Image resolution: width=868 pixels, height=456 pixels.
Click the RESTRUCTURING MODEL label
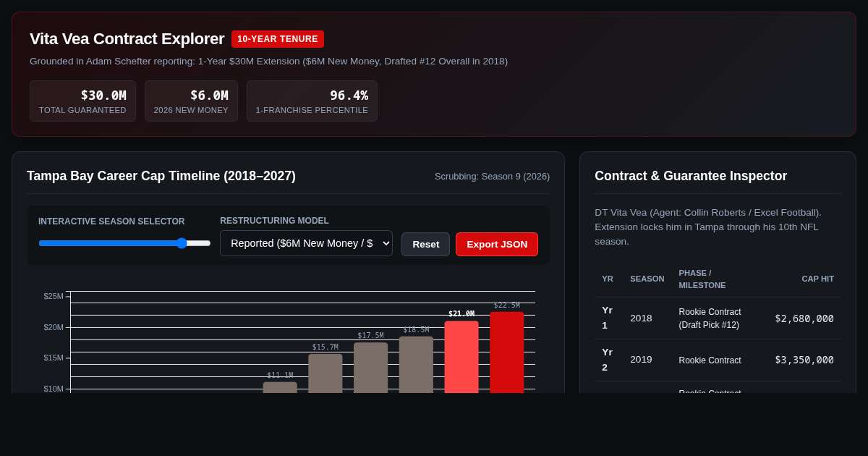[x=274, y=221]
